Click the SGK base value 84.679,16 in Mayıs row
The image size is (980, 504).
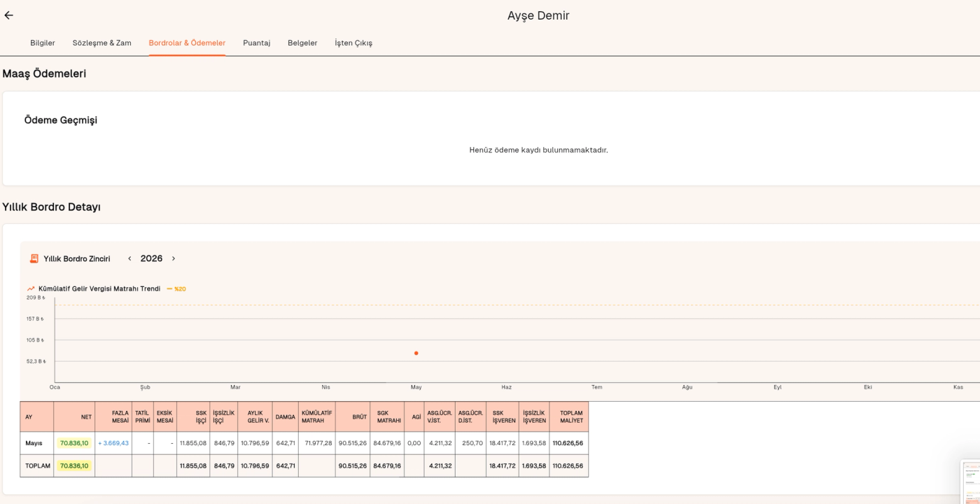[387, 443]
